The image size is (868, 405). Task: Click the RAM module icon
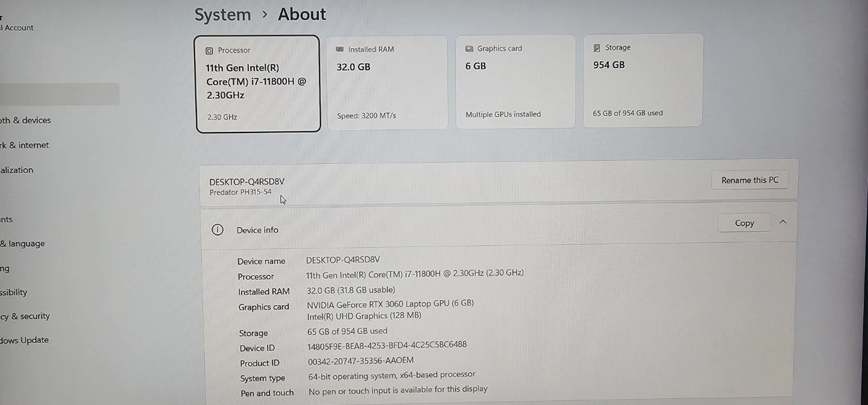tap(340, 49)
